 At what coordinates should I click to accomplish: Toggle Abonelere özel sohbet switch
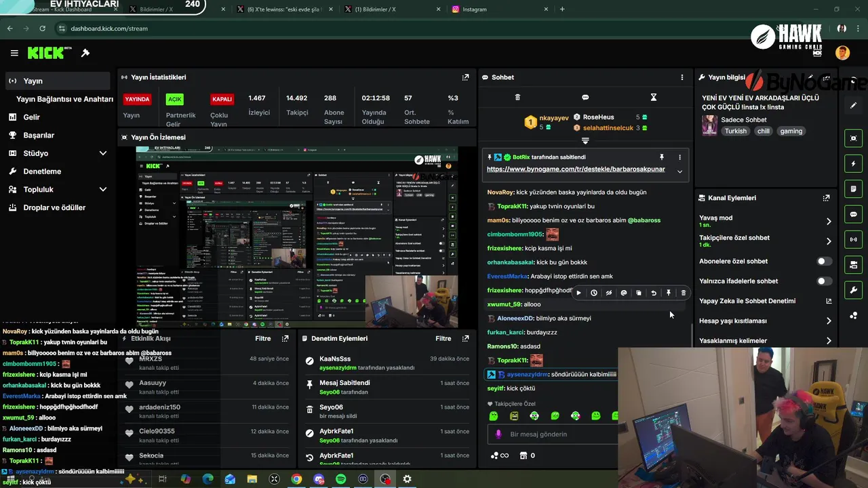[824, 261]
